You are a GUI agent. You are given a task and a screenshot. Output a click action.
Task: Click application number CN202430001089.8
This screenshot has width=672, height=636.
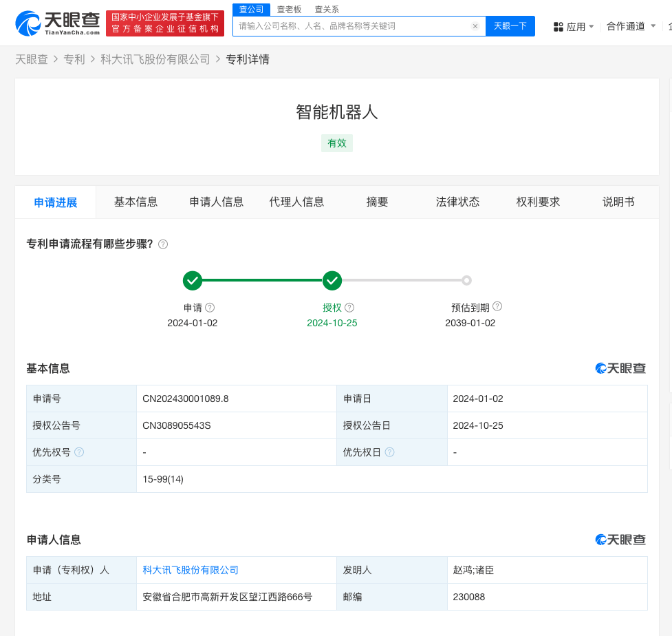pos(186,399)
